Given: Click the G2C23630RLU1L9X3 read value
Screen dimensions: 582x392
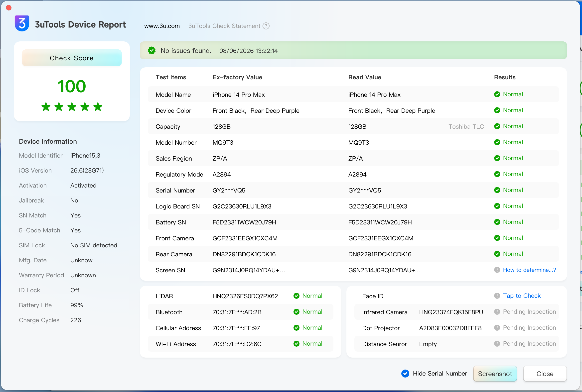Looking at the screenshot, I should [378, 206].
